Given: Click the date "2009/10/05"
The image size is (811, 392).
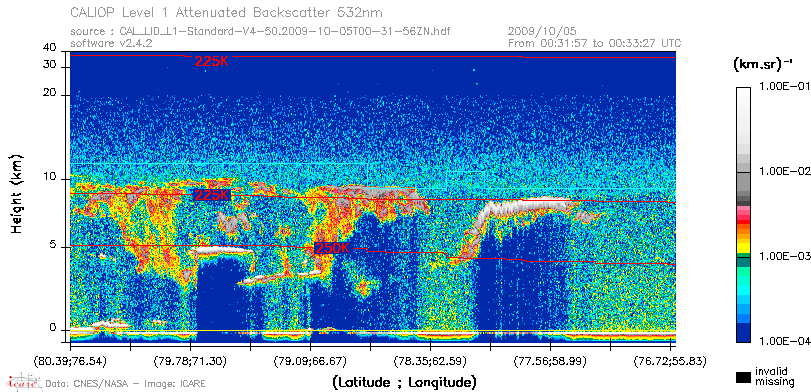Looking at the screenshot, I should click(543, 32).
